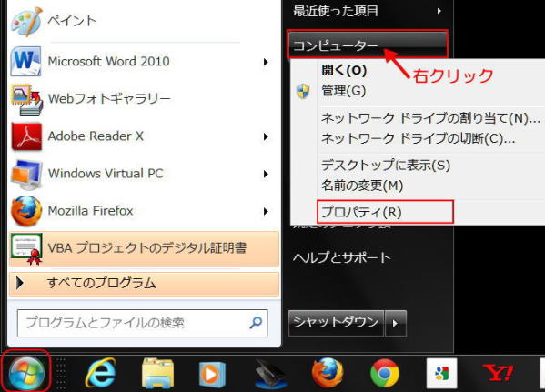Image resolution: width=545 pixels, height=392 pixels.
Task: Click the プログラムとファイルの検索 search box
Action: point(143,323)
